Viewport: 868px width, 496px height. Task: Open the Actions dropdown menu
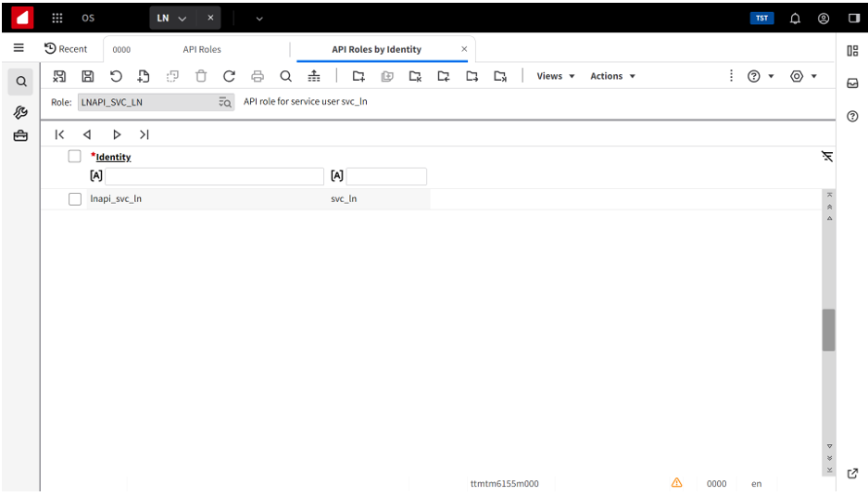click(612, 76)
